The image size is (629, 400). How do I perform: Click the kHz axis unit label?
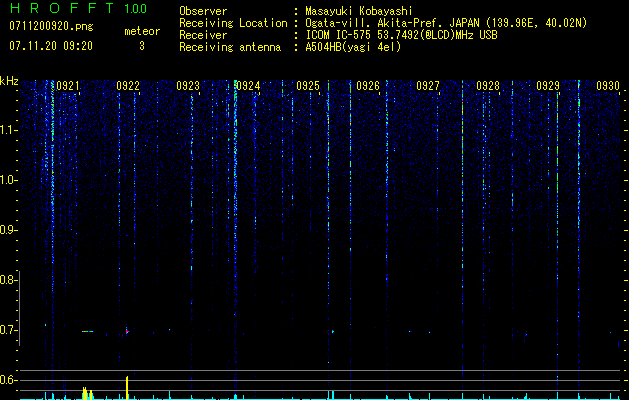pyautogui.click(x=9, y=81)
